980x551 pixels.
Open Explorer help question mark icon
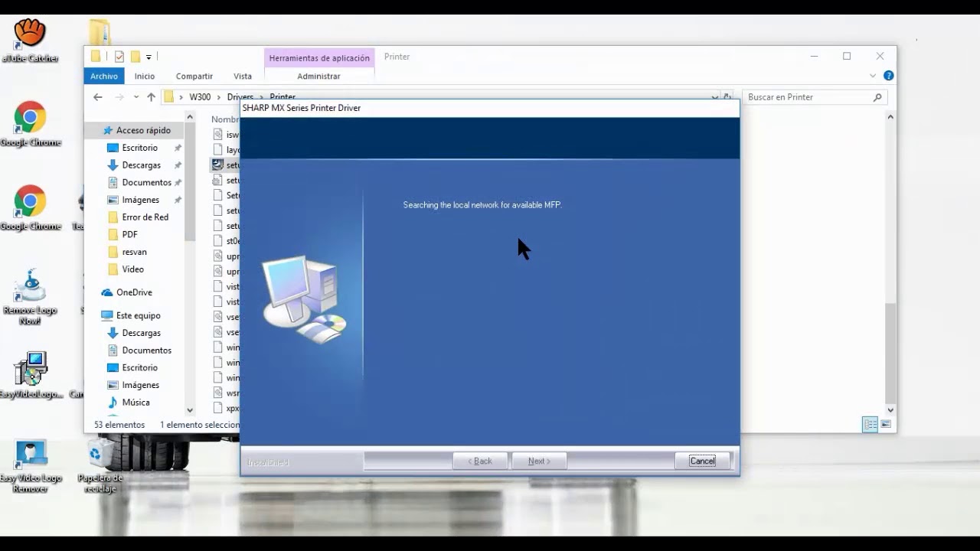(x=888, y=76)
